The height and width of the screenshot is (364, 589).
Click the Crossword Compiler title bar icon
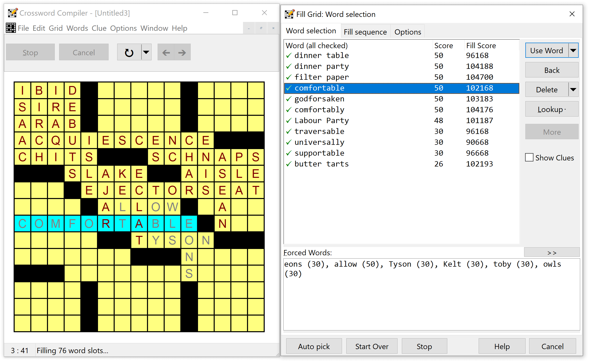point(13,13)
